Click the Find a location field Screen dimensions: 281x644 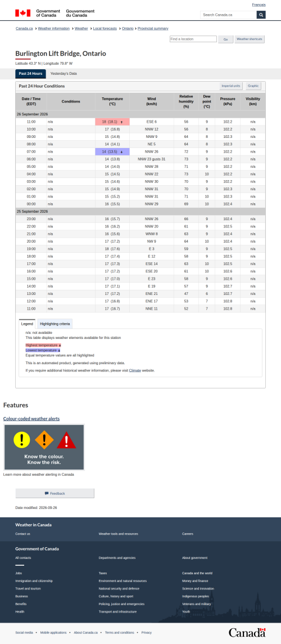tap(193, 39)
